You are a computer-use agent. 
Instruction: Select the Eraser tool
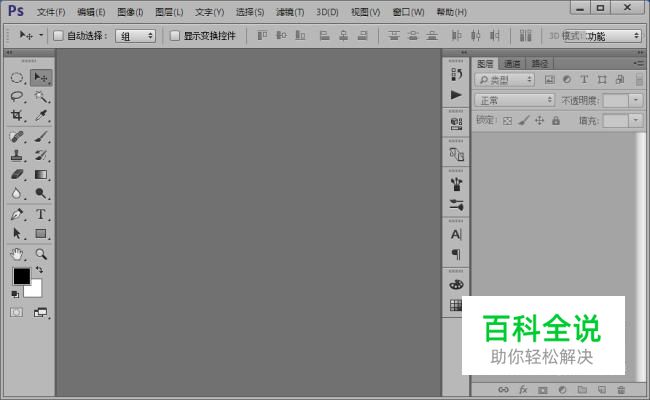[17, 174]
